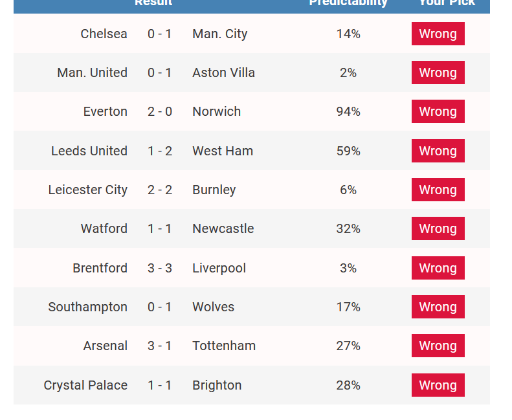
Task: Click the Tottenham team name
Action: (x=224, y=346)
